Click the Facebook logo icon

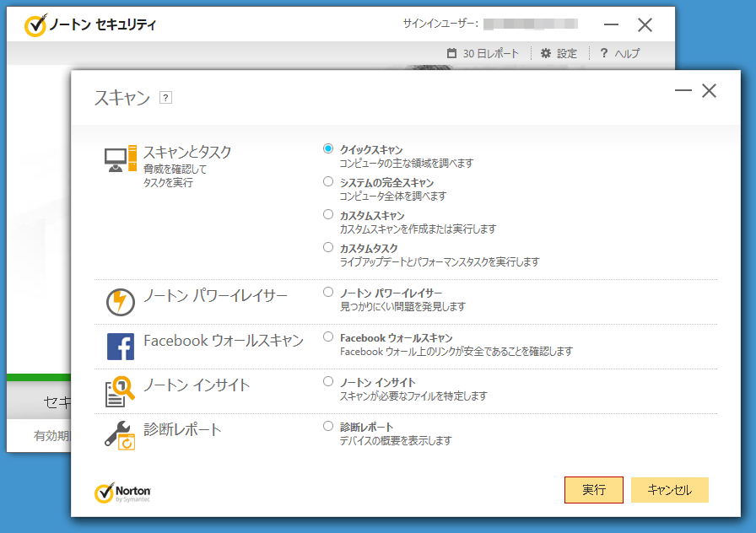tap(121, 347)
